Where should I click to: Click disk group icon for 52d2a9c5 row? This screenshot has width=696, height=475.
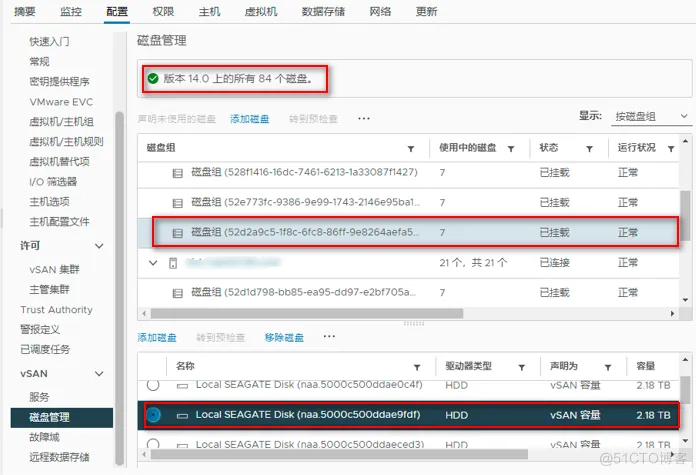tap(178, 233)
